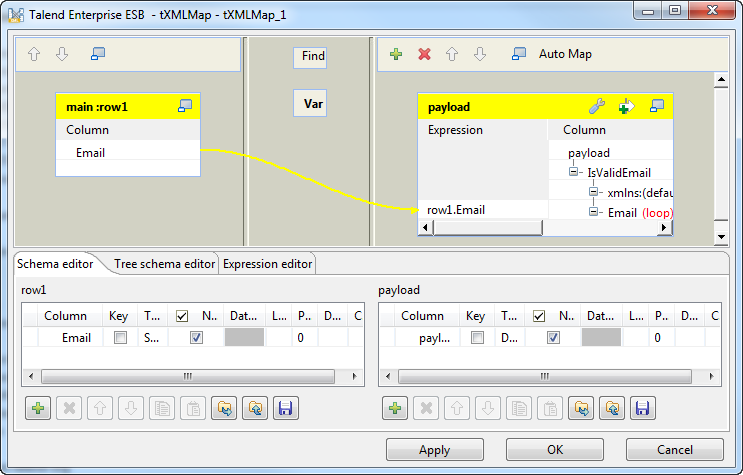This screenshot has height=475, width=743.
Task: Select payload root node in output tree
Action: (x=589, y=153)
